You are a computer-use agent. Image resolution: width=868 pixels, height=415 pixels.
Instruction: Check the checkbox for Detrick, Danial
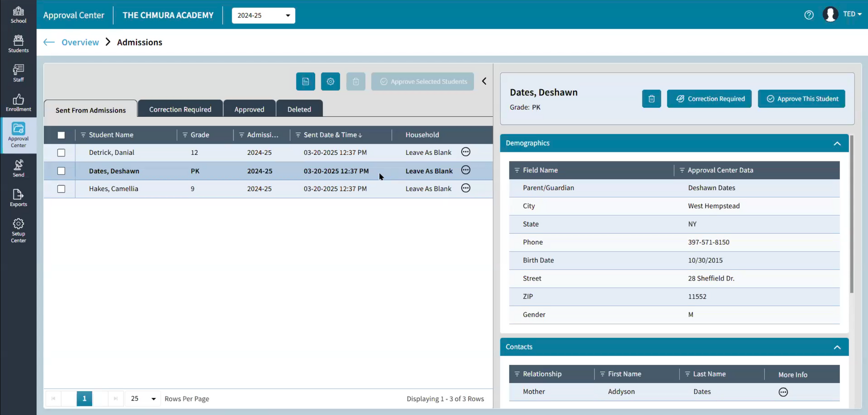pyautogui.click(x=61, y=153)
